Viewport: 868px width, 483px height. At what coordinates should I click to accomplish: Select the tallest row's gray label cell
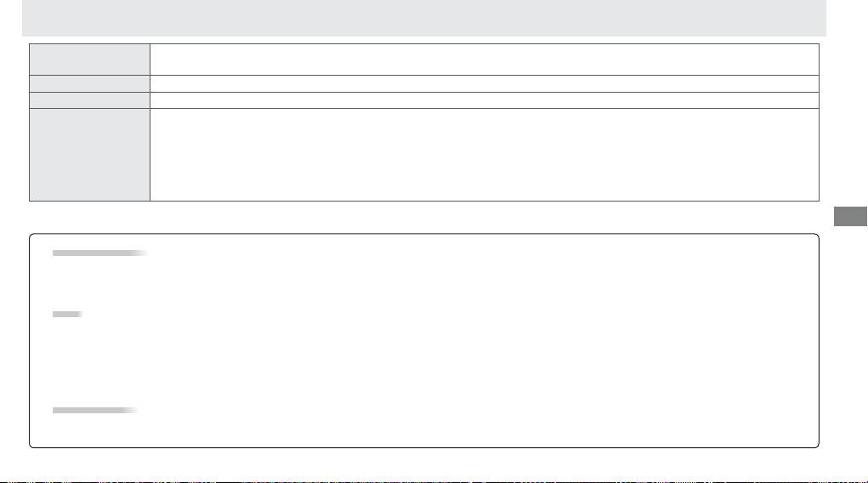pyautogui.click(x=89, y=155)
